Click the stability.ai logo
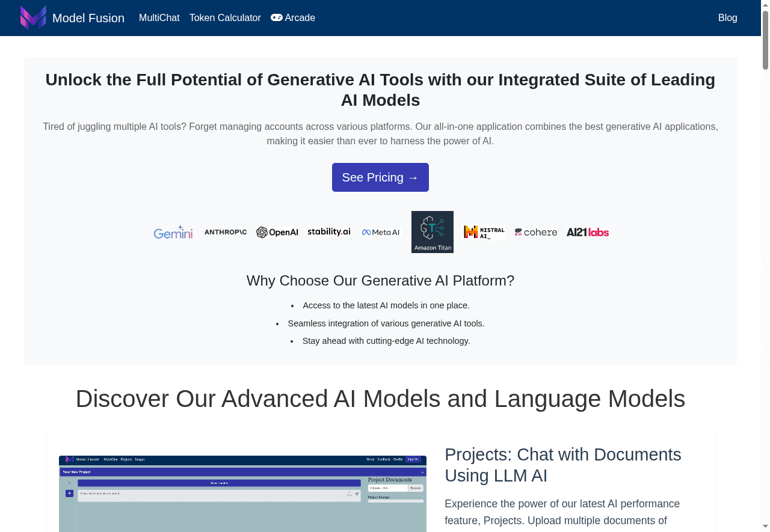This screenshot has height=532, width=770. click(x=328, y=231)
